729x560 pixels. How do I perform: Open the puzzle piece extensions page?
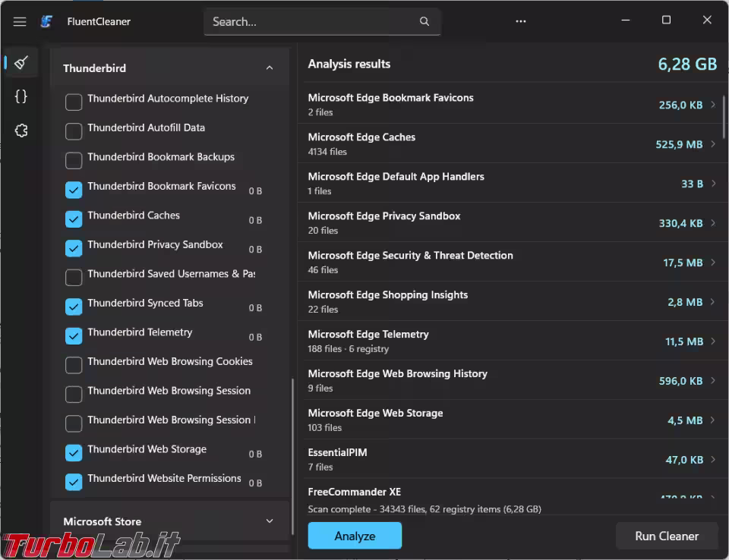[21, 130]
